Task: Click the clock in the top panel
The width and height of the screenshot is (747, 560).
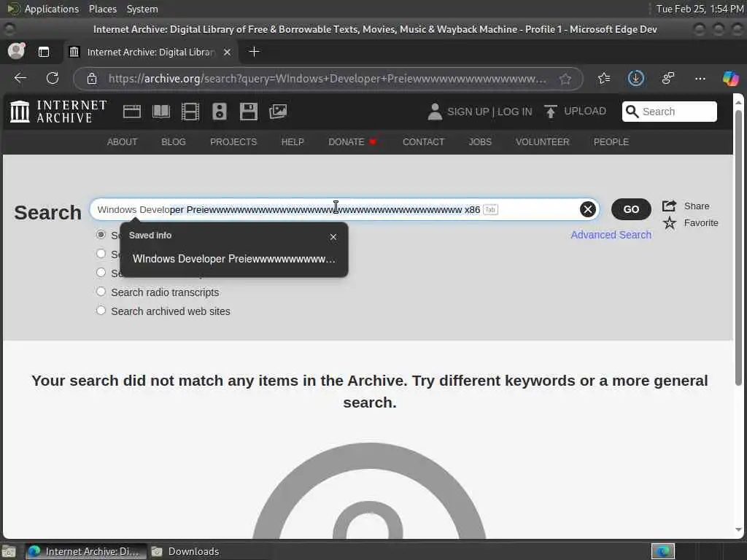Action: click(700, 9)
